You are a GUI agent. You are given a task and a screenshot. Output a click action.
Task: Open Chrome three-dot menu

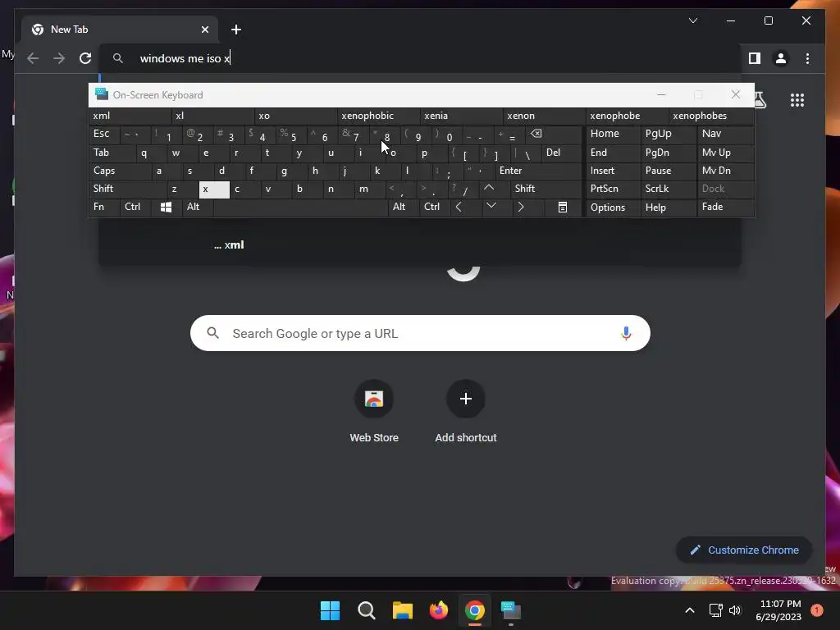807,58
